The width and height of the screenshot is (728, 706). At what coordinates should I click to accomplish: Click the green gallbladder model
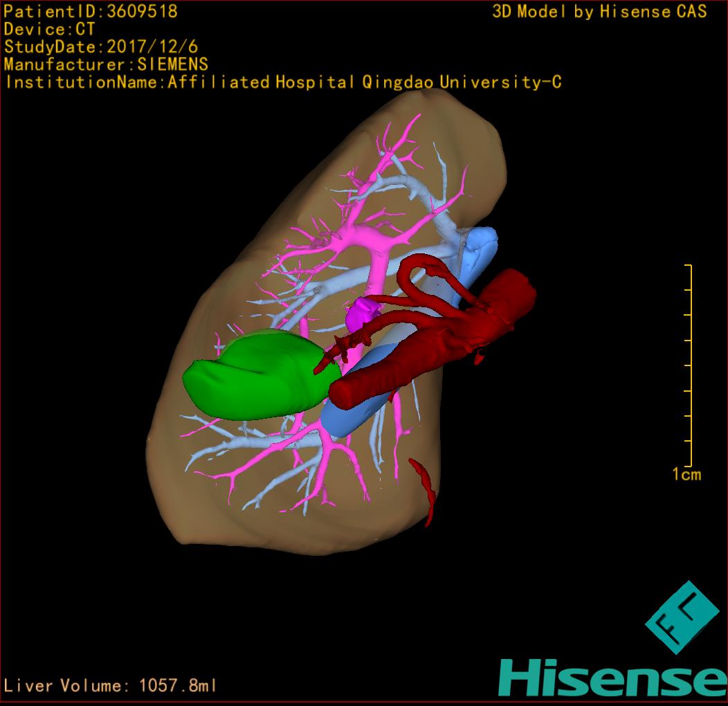point(256,377)
